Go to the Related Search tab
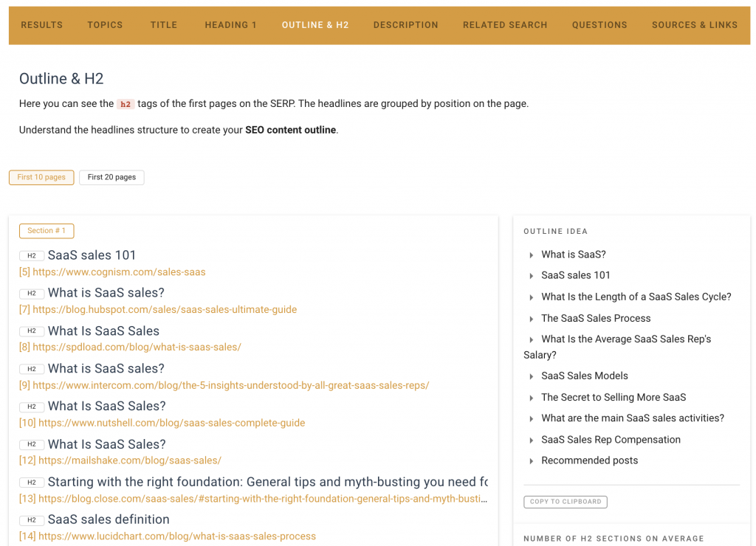 click(x=505, y=25)
